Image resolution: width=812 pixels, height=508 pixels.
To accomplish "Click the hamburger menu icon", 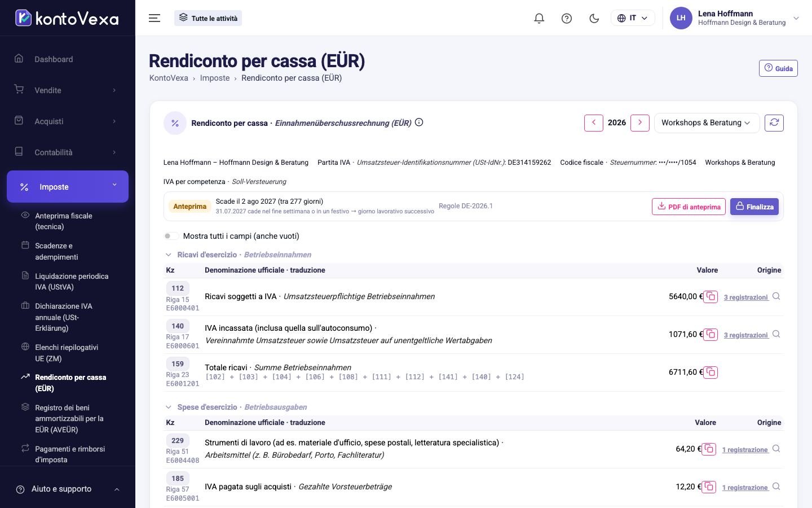I will click(155, 18).
